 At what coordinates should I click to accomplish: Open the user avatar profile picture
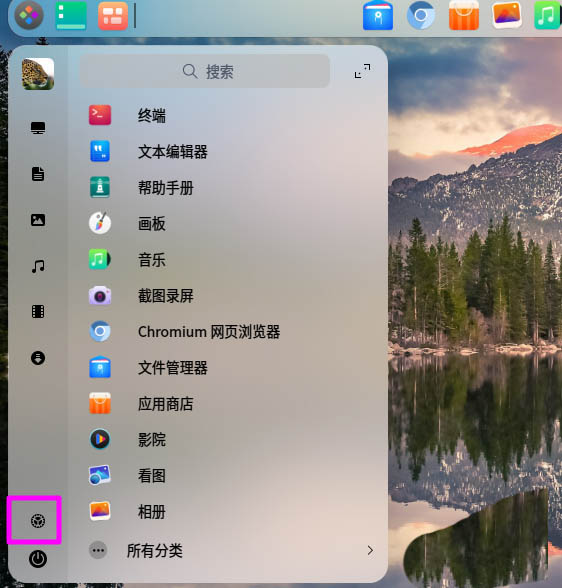tap(38, 74)
